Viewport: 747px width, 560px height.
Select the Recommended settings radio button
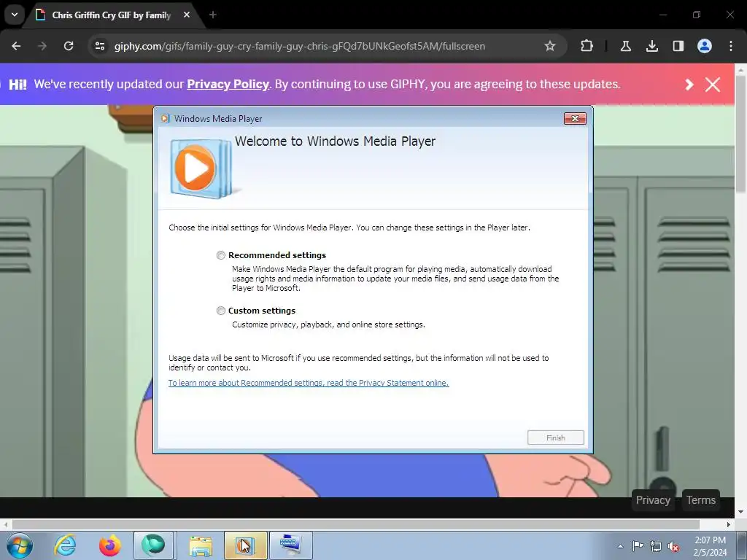click(220, 255)
